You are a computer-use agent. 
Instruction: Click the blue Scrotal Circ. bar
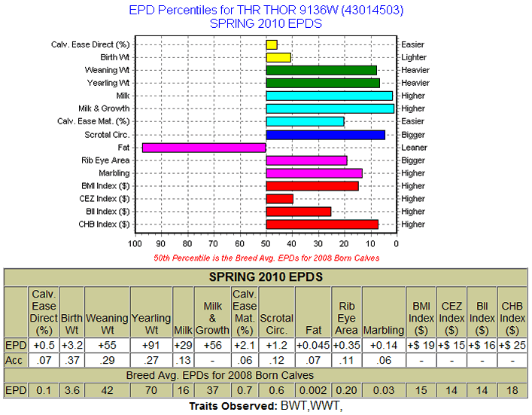[325, 135]
